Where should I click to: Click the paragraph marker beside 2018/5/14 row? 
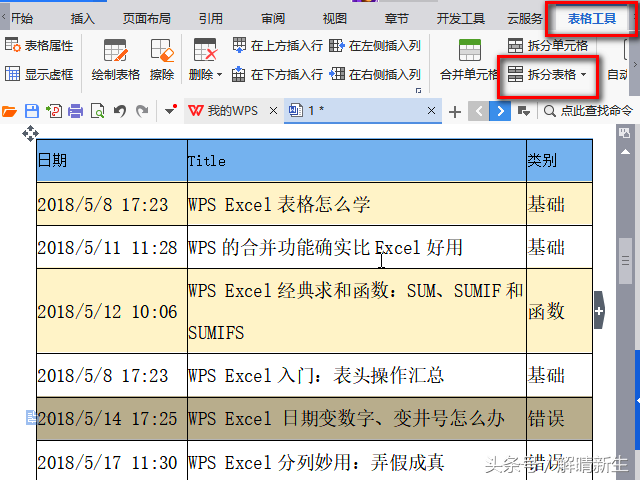31,418
